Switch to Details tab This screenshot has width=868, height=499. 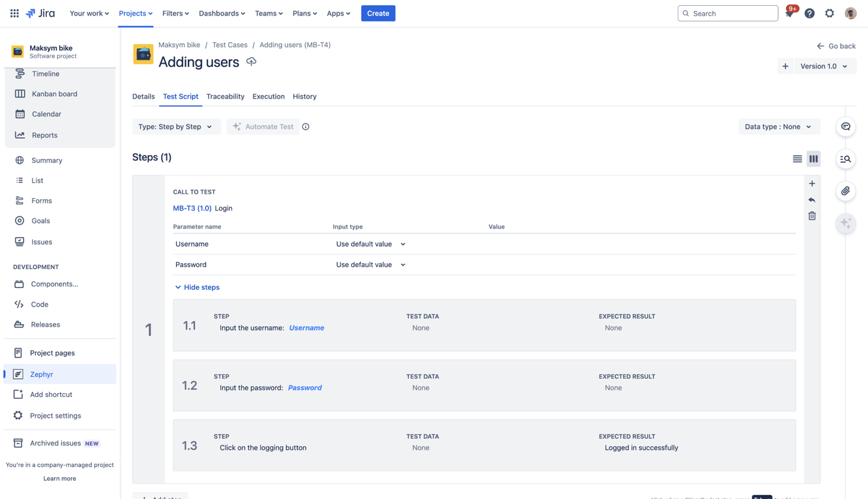[144, 96]
